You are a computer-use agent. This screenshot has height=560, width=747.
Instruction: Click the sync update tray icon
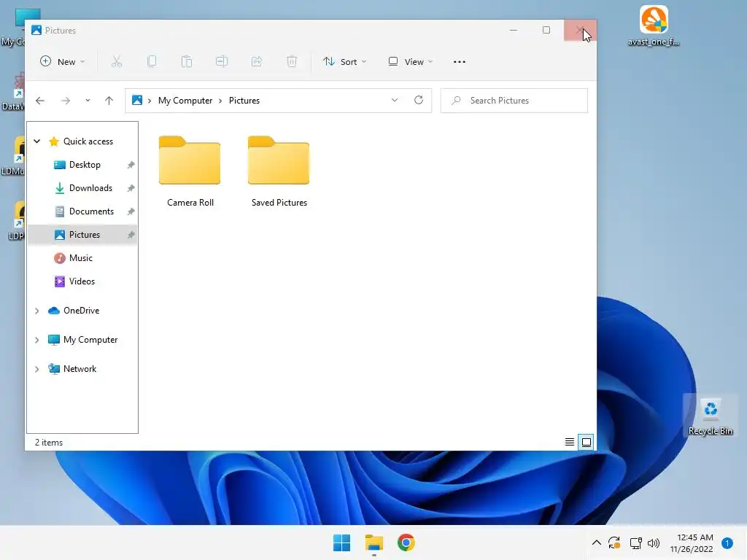[614, 542]
